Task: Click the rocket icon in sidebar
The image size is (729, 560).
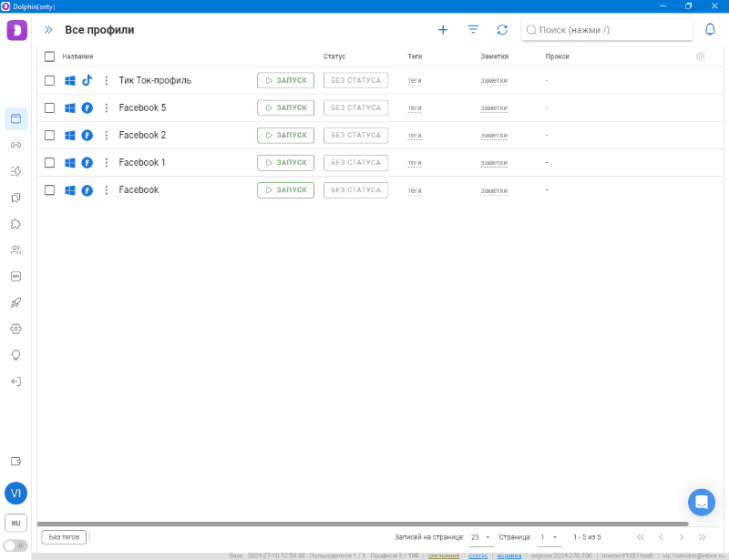Action: (x=15, y=302)
